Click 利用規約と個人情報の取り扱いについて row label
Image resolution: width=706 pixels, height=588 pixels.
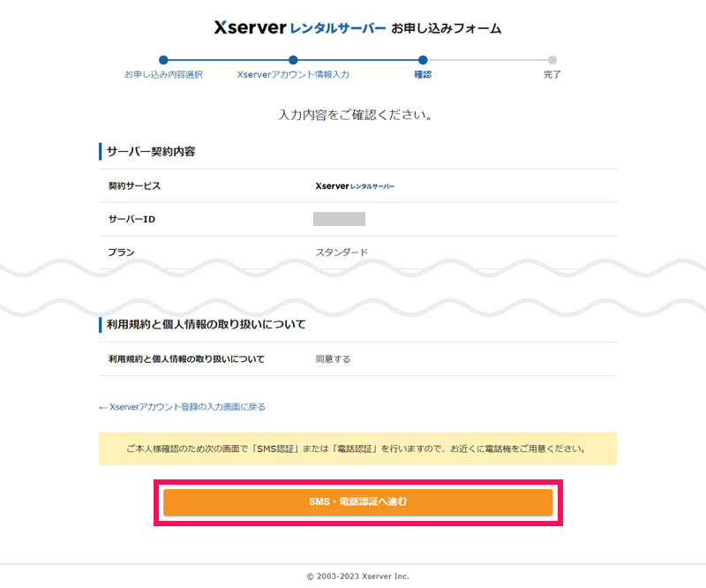coord(186,359)
